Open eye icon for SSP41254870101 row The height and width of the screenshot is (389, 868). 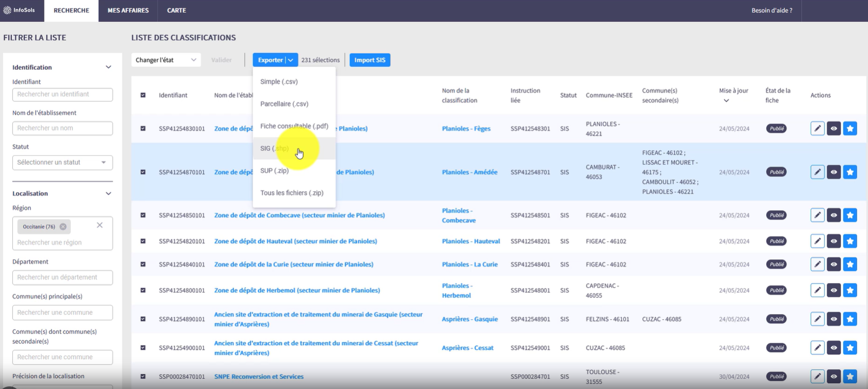[x=834, y=172]
